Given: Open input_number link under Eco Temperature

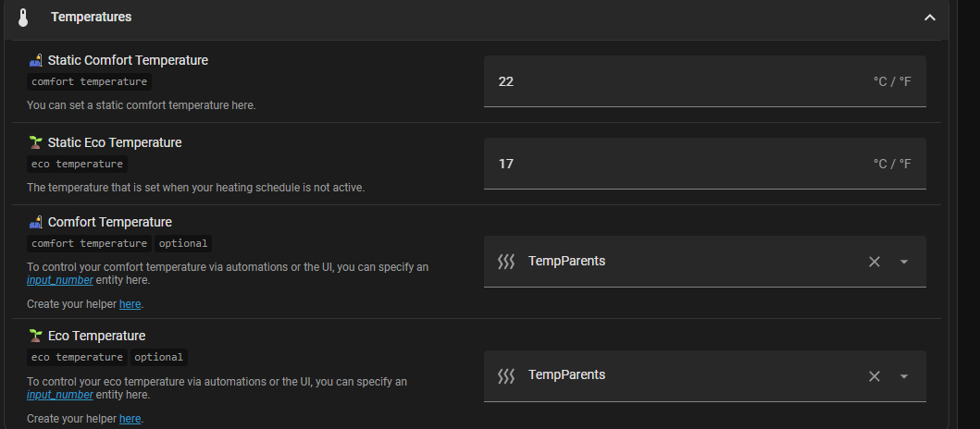Looking at the screenshot, I should click(x=60, y=395).
